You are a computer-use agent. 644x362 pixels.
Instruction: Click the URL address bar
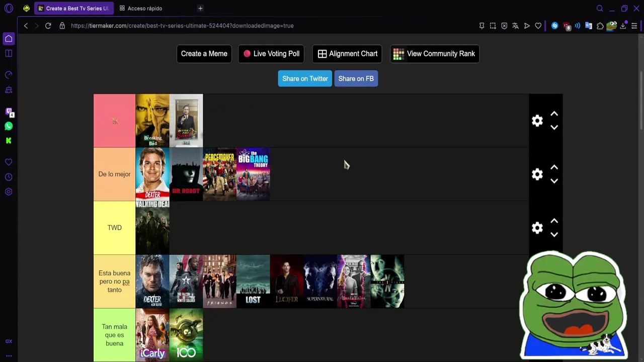click(x=272, y=26)
